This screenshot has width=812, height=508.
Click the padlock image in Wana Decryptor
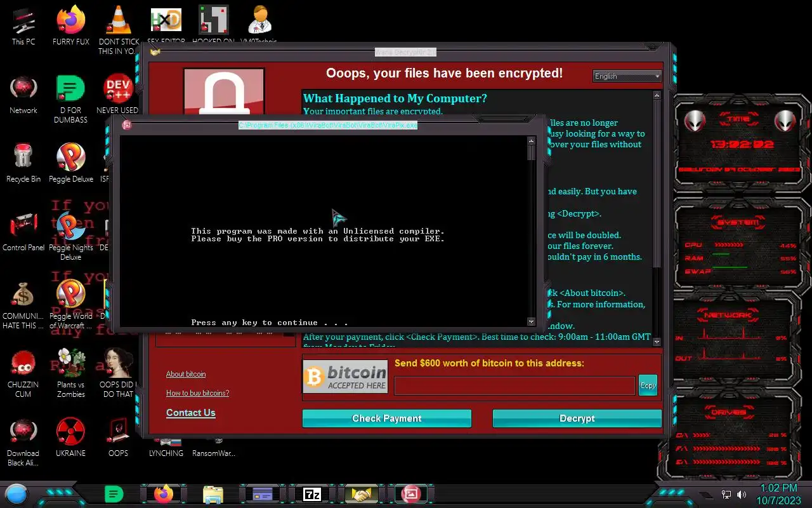(224, 92)
